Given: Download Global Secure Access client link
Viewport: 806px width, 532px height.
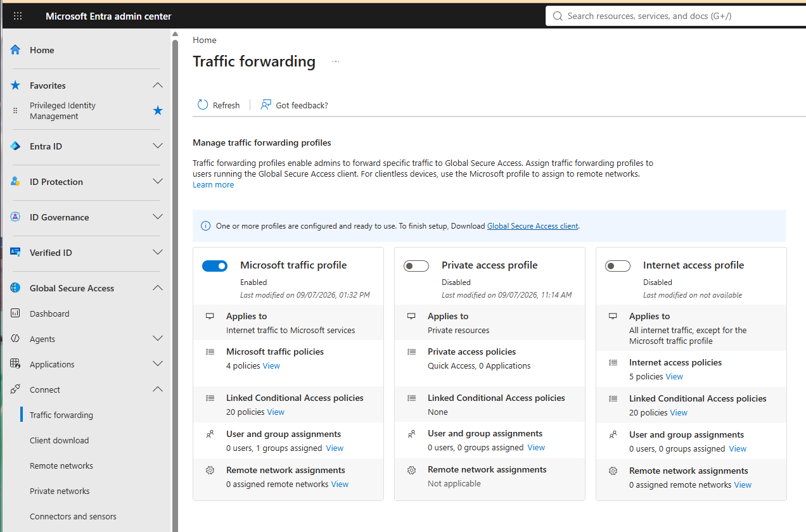Looking at the screenshot, I should click(x=532, y=226).
